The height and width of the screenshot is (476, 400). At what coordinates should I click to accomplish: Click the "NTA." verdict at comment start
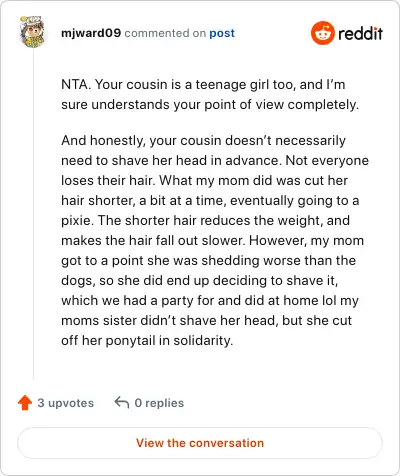[x=76, y=84]
